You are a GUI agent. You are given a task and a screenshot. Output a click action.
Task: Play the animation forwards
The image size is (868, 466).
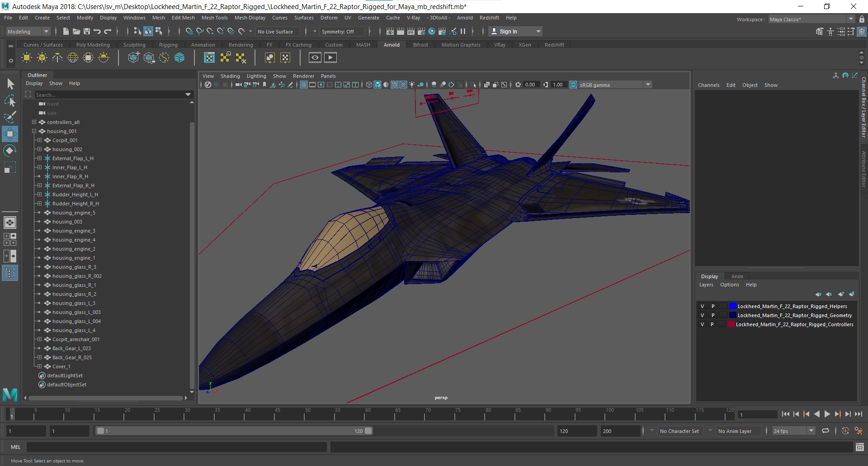point(827,414)
